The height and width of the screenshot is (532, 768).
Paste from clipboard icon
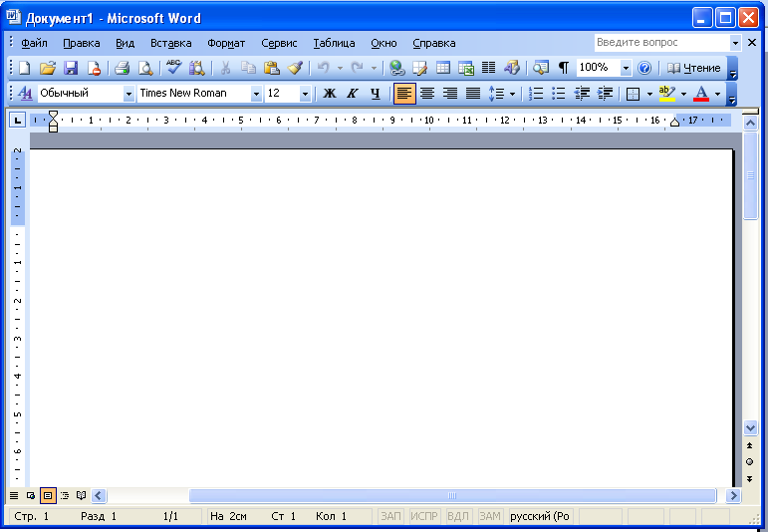click(x=271, y=68)
